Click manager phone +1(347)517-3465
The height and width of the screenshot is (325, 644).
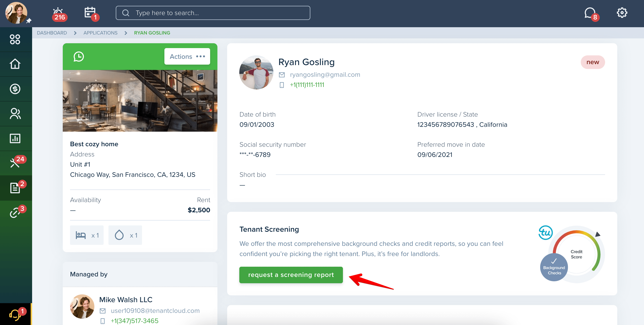click(x=134, y=321)
